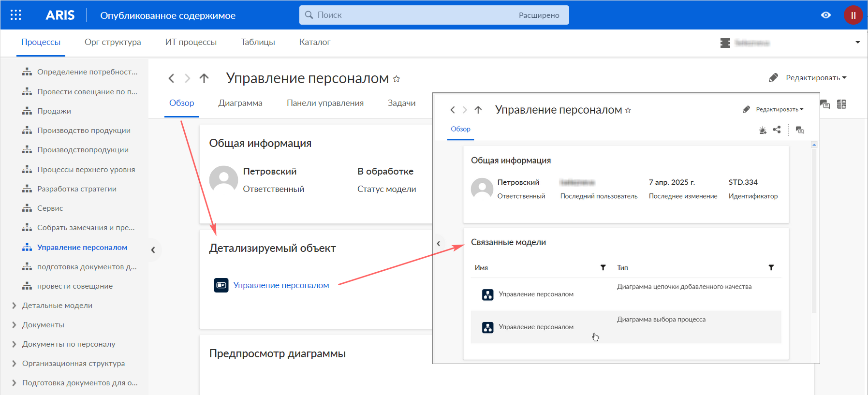
Task: Mark popup Управление персоналом title as favorite
Action: pyautogui.click(x=628, y=110)
